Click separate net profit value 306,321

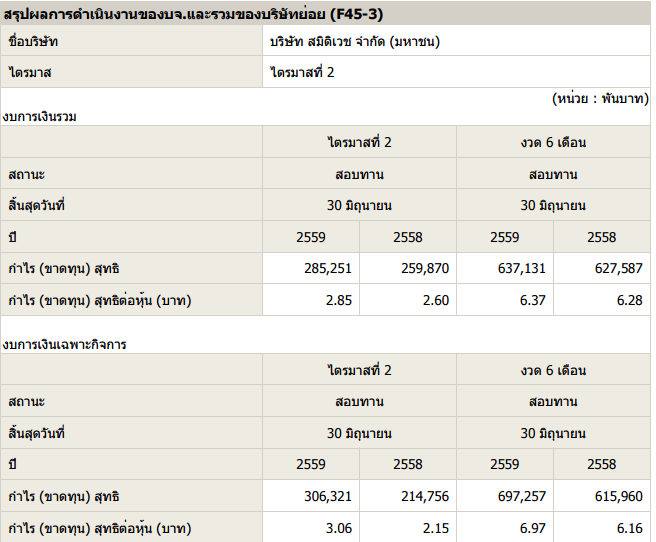328,496
